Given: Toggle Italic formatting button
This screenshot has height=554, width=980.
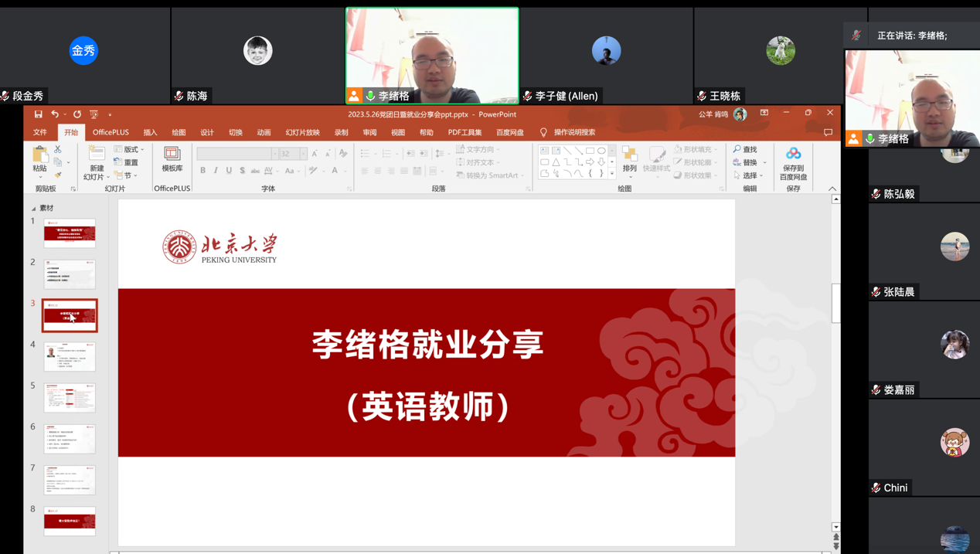Looking at the screenshot, I should click(216, 171).
